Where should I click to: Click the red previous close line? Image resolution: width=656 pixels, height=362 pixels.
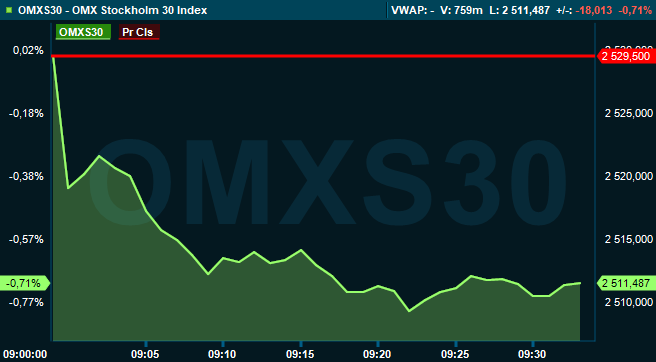pos(323,56)
